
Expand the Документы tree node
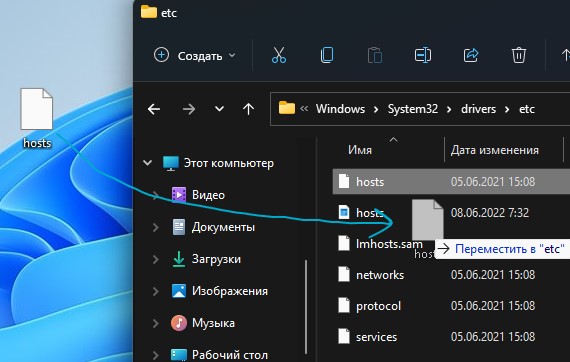[156, 228]
